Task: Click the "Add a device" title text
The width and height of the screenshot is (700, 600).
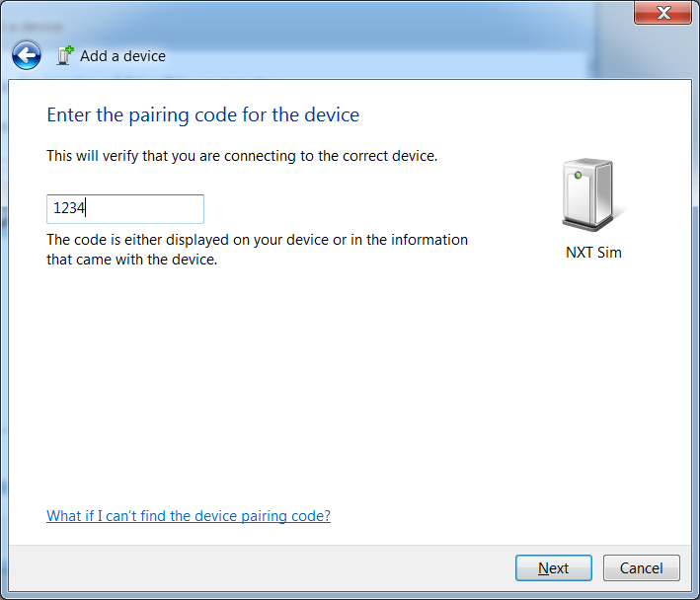Action: click(x=122, y=56)
